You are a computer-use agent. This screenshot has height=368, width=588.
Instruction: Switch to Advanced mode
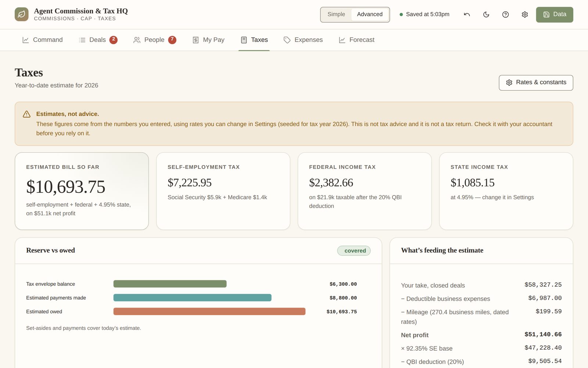pyautogui.click(x=370, y=14)
